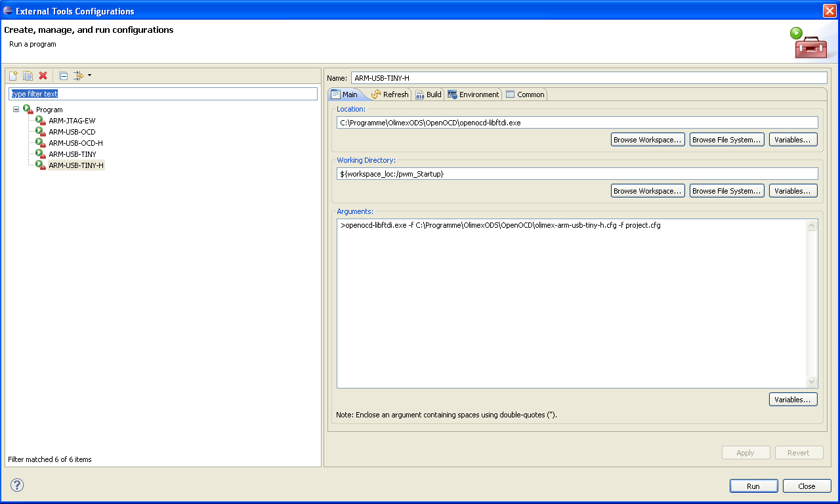Click the type filter text field
This screenshot has height=504, width=840.
click(x=163, y=94)
